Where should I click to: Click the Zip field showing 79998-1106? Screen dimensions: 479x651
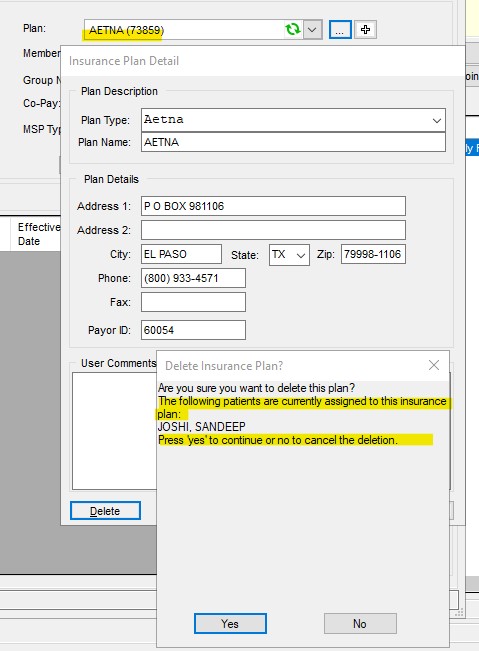tap(373, 254)
